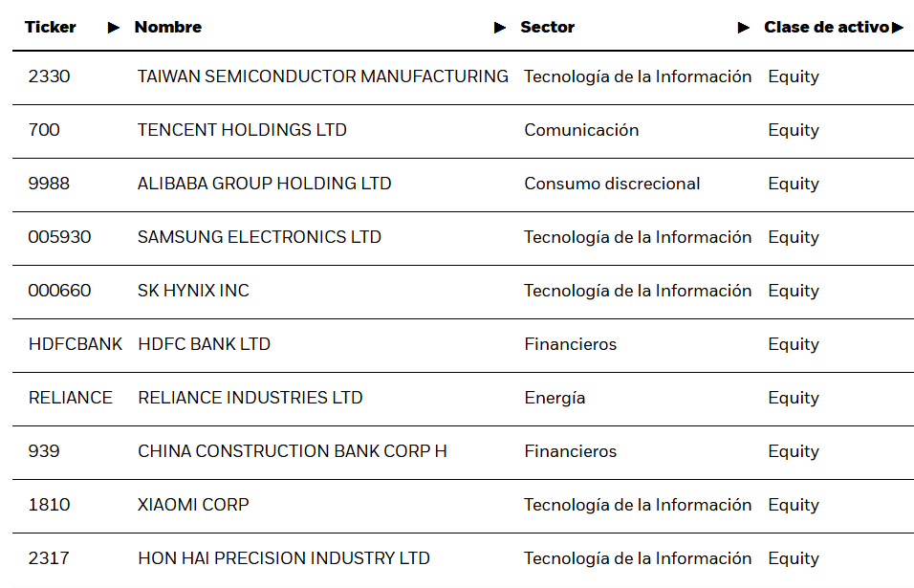Click ticker HDFCBANK in the table
This screenshot has width=914, height=588.
point(76,344)
